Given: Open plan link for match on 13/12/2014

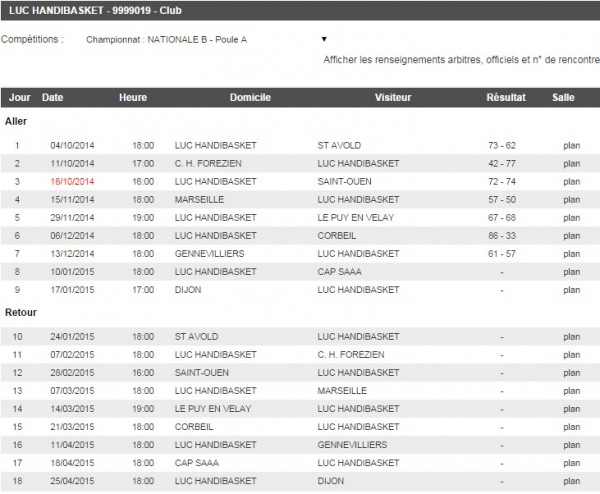Looking at the screenshot, I should (571, 253).
